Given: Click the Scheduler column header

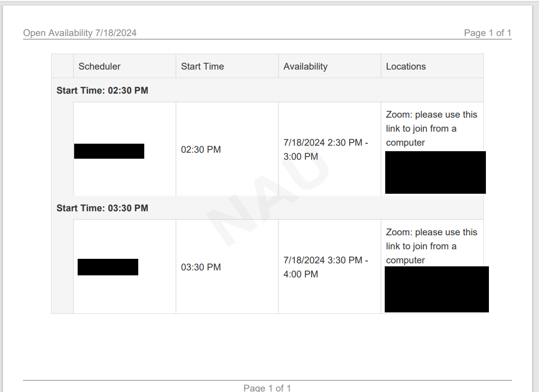Looking at the screenshot, I should pos(100,67).
